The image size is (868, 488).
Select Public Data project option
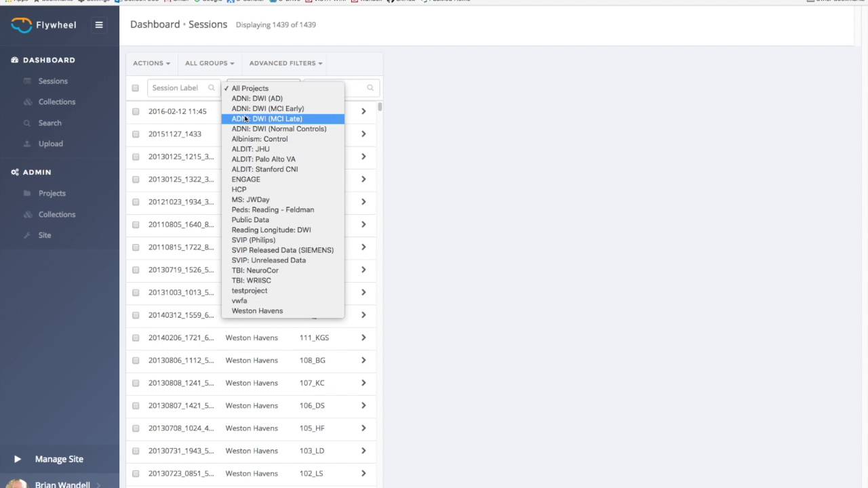click(x=283, y=220)
